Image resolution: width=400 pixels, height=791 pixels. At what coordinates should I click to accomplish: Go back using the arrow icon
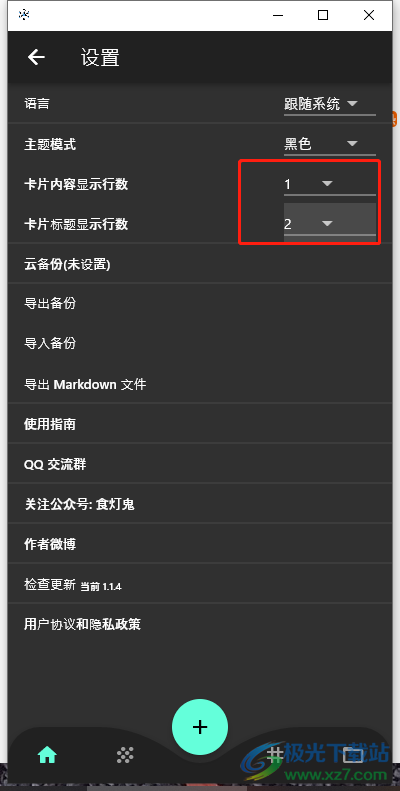click(x=36, y=58)
